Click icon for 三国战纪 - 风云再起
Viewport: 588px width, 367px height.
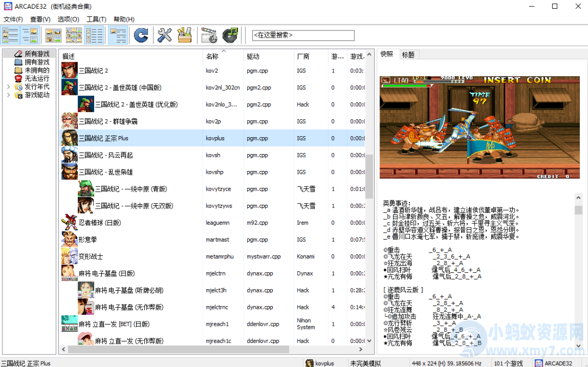click(69, 155)
